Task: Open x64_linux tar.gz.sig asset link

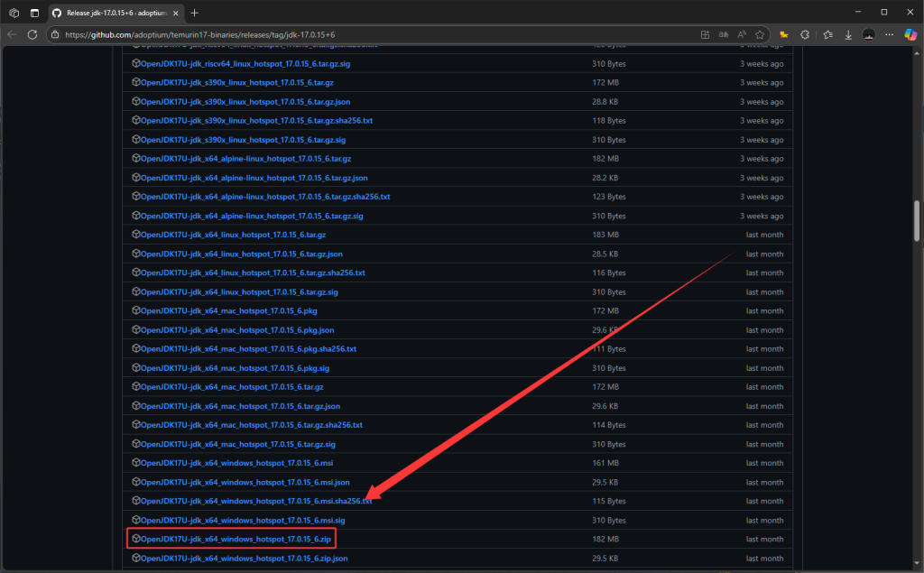Action: pyautogui.click(x=239, y=291)
